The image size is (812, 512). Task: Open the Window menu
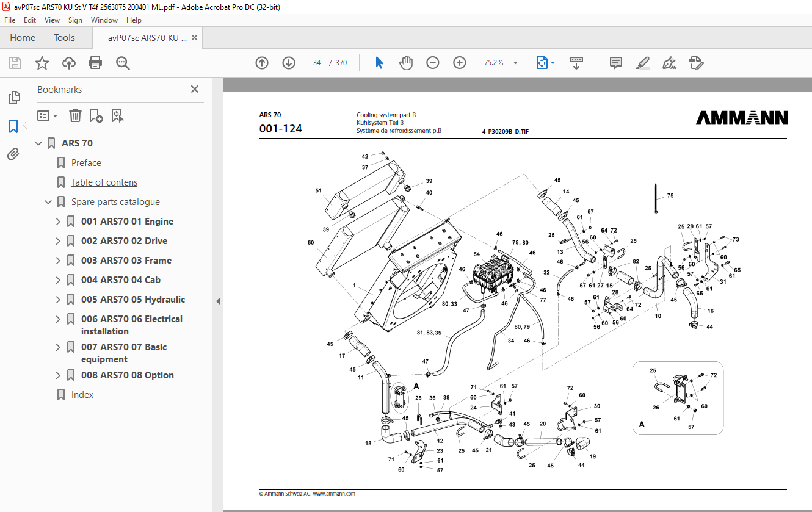pyautogui.click(x=104, y=20)
